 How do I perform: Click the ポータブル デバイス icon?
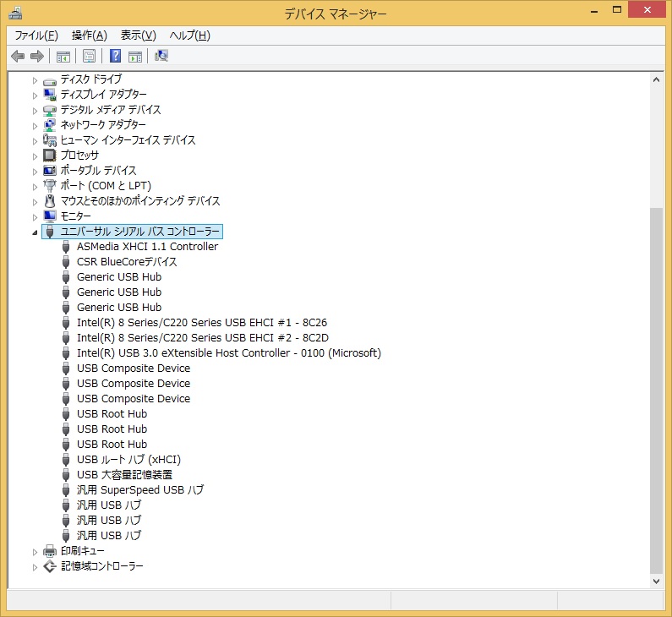point(50,171)
